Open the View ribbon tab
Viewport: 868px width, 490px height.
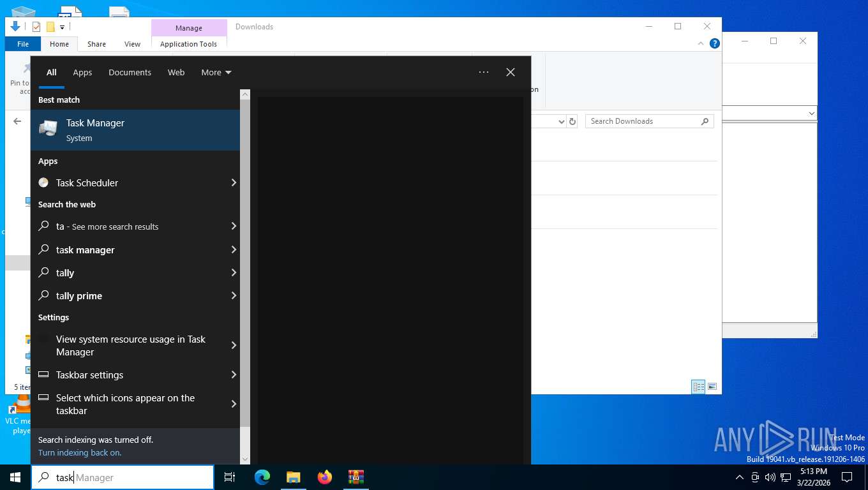[x=132, y=44]
